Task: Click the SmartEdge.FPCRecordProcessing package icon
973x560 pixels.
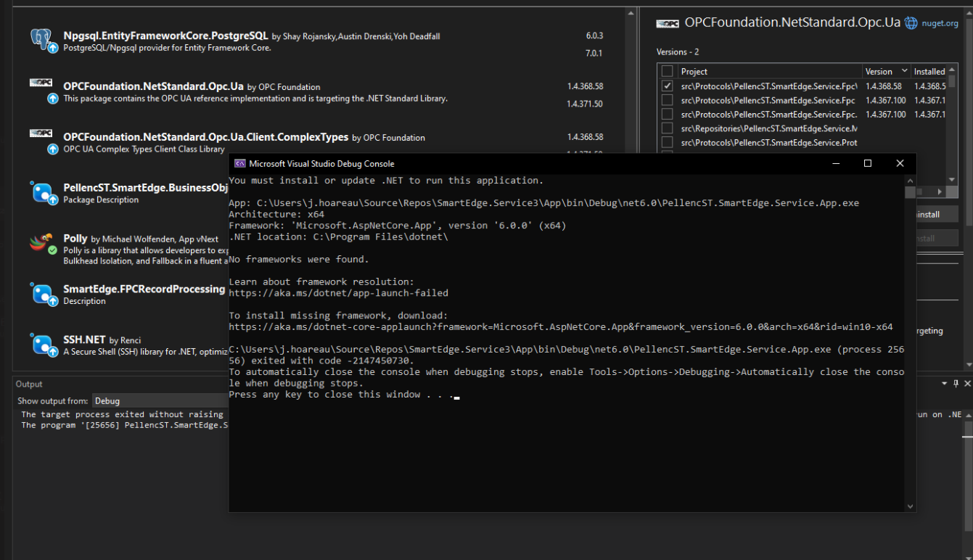Action: 42,292
